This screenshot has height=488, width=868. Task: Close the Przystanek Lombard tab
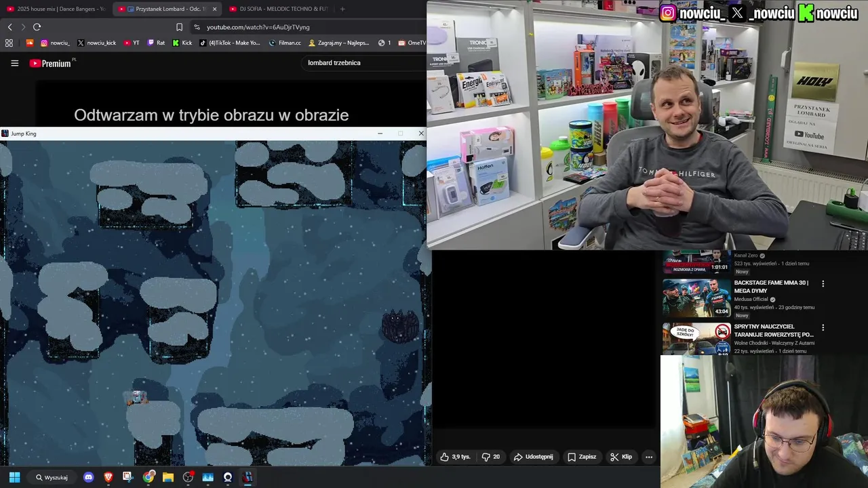215,9
